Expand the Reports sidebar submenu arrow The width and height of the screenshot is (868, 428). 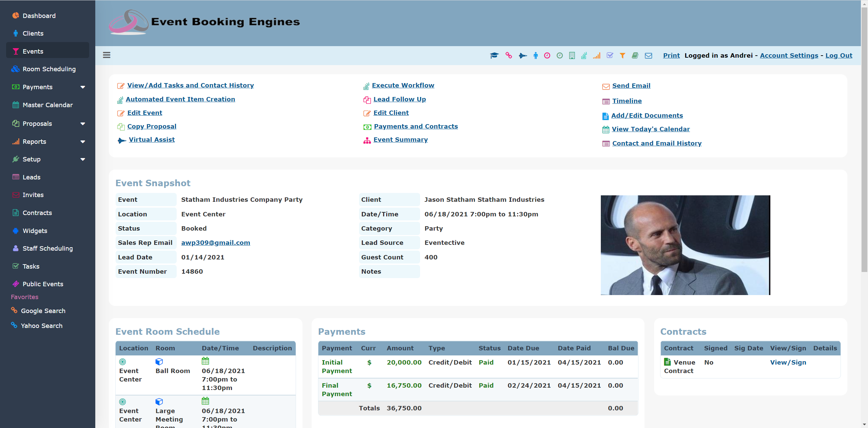(83, 142)
